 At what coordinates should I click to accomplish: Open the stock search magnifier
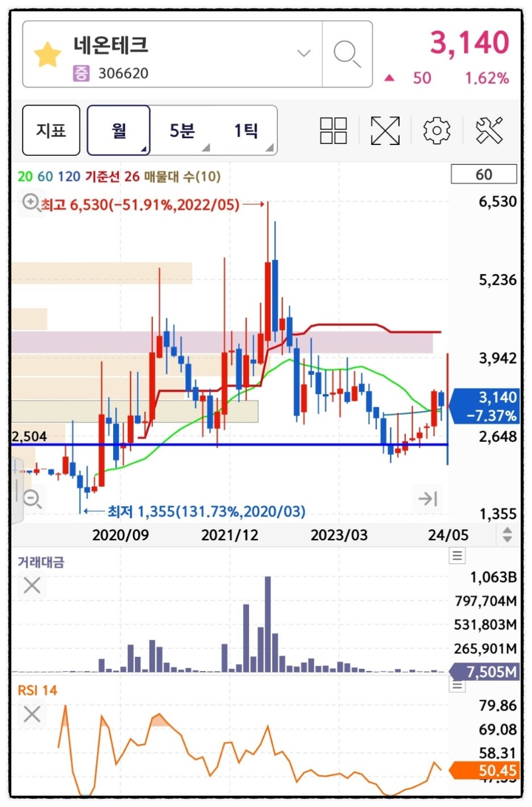[x=347, y=55]
